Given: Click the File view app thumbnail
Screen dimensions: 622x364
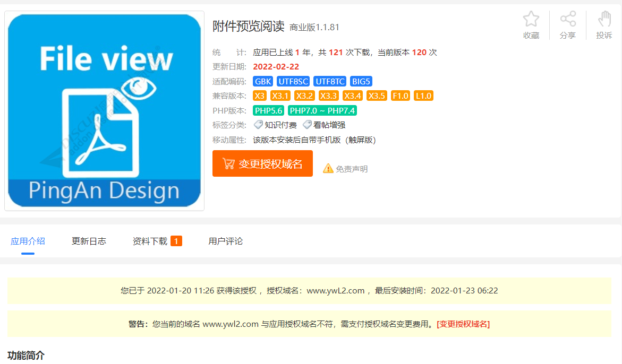Looking at the screenshot, I should pyautogui.click(x=105, y=110).
